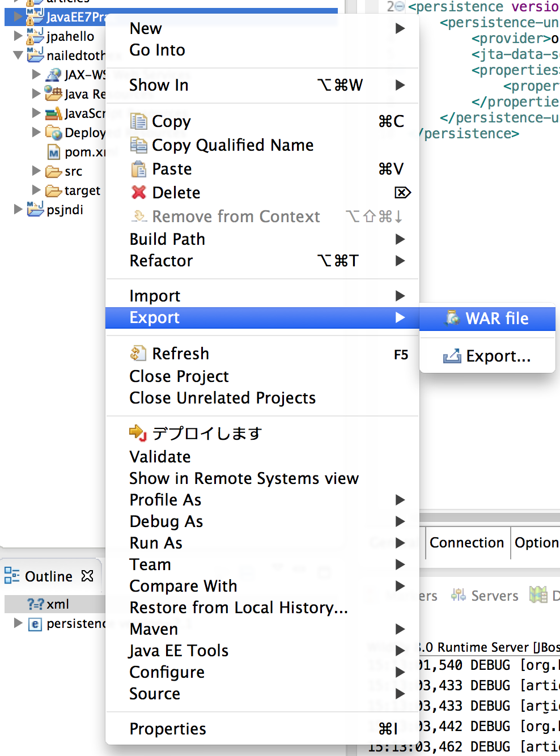Click the red Delete X icon
This screenshot has width=560, height=756.
coord(138,193)
